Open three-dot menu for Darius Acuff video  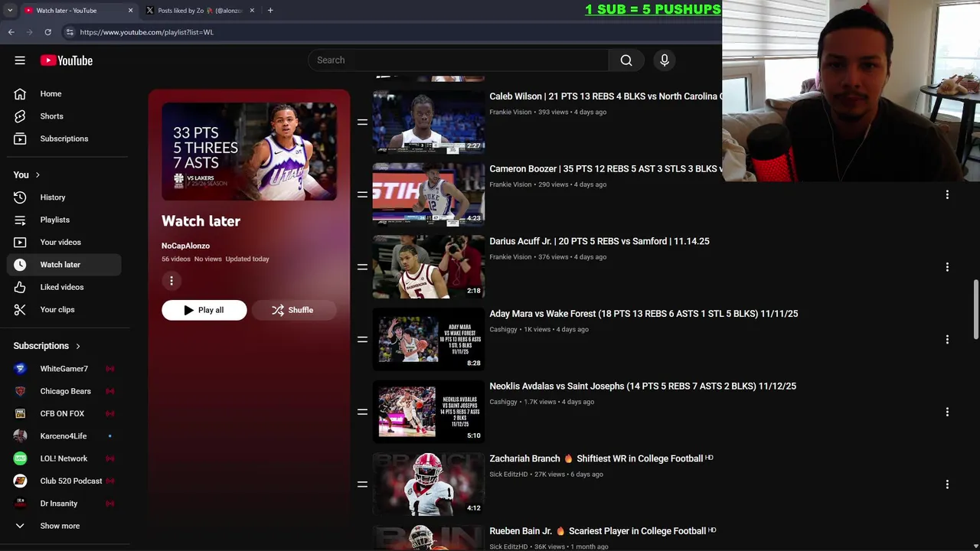coord(947,267)
